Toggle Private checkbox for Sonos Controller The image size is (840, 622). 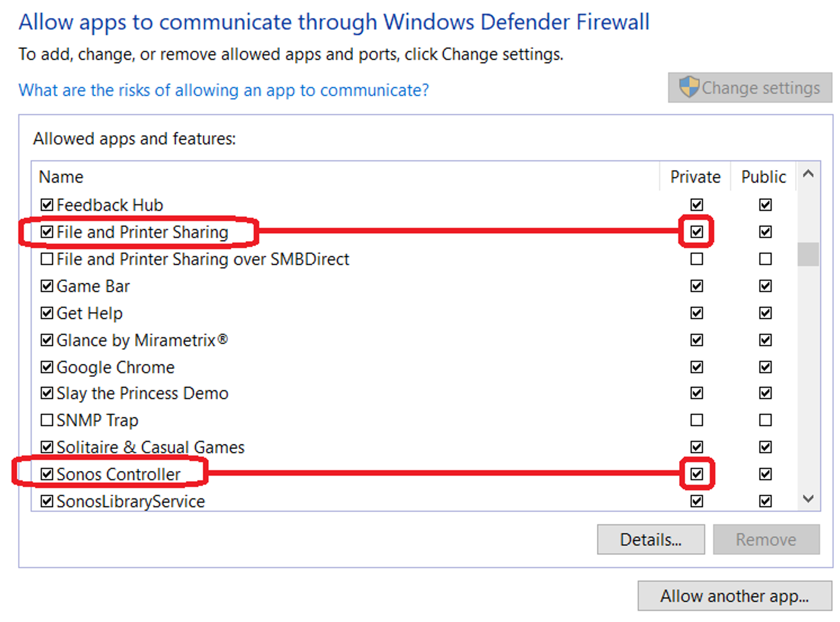[696, 474]
